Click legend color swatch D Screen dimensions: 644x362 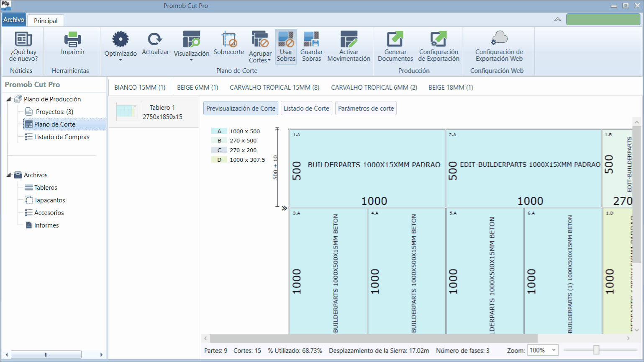(219, 160)
